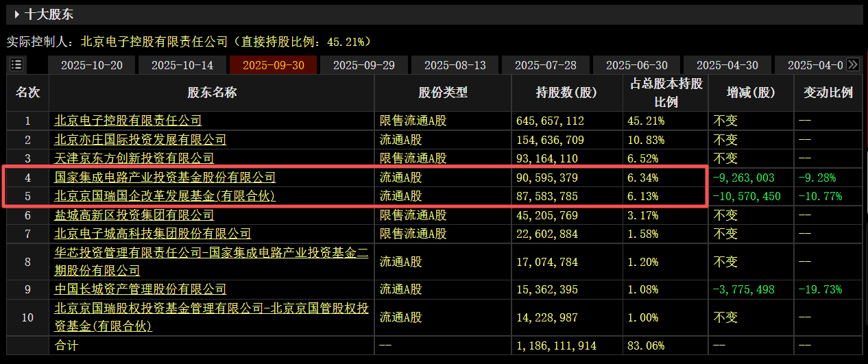Click the 变动比例 column header
The image size is (868, 364).
[x=828, y=93]
